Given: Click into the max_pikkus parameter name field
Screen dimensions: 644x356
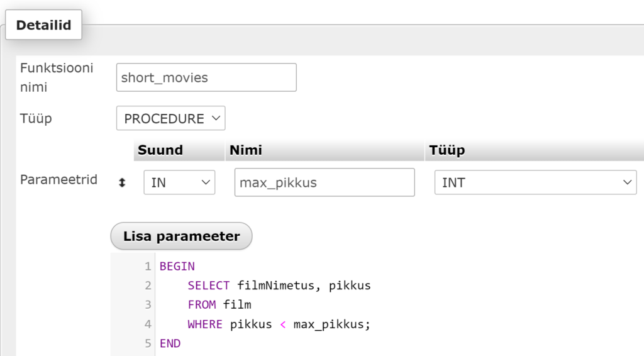Looking at the screenshot, I should click(324, 182).
